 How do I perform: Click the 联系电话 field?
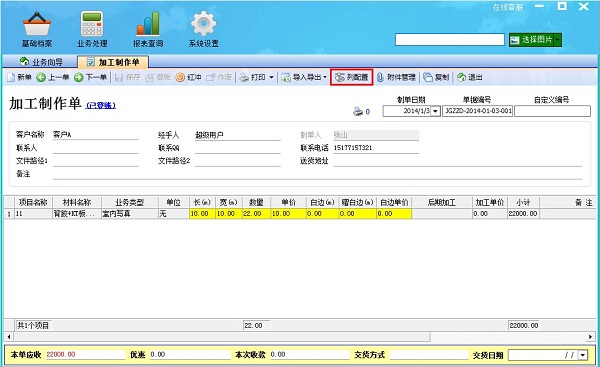tap(376, 148)
